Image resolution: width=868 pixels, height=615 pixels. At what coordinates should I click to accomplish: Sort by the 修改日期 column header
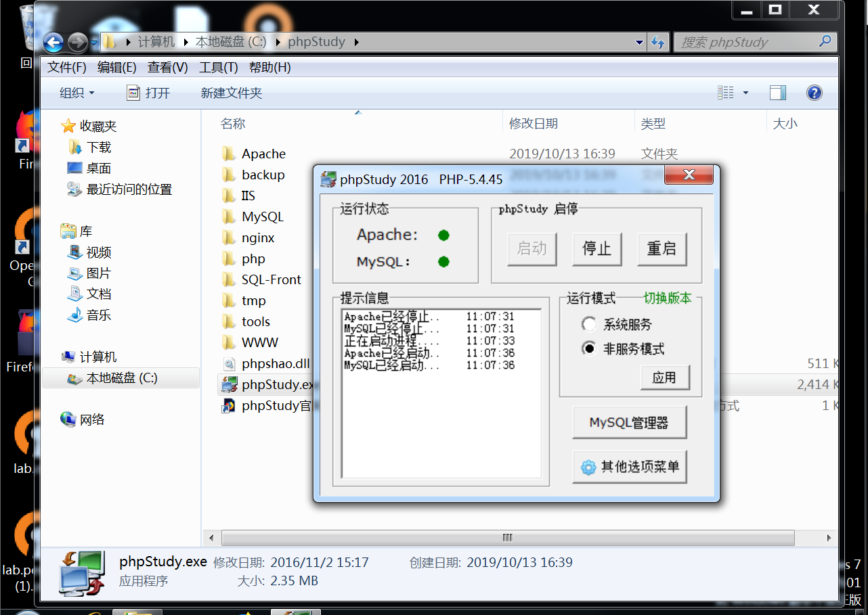[x=534, y=124]
